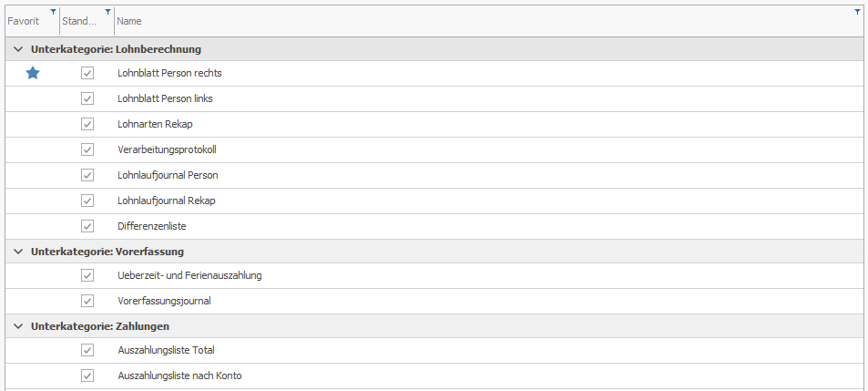Collapse the Unterkategorie Zahlungen group
Image resolution: width=868 pixels, height=391 pixels.
tap(18, 326)
